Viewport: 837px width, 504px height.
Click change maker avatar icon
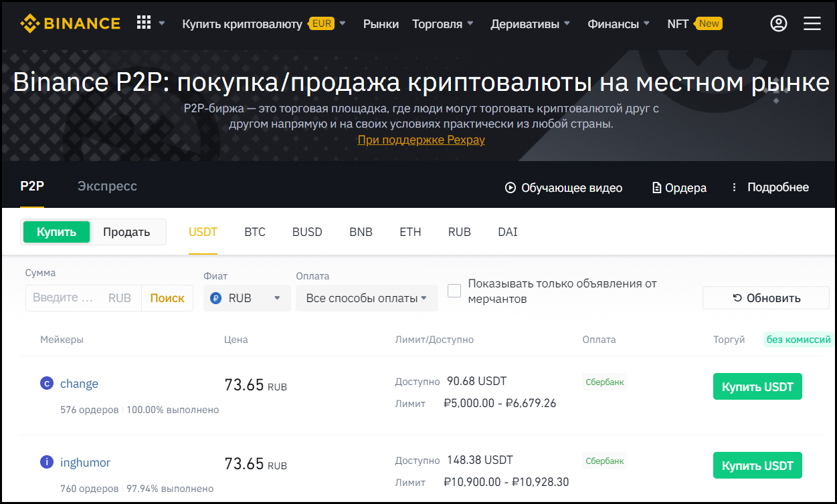47,383
